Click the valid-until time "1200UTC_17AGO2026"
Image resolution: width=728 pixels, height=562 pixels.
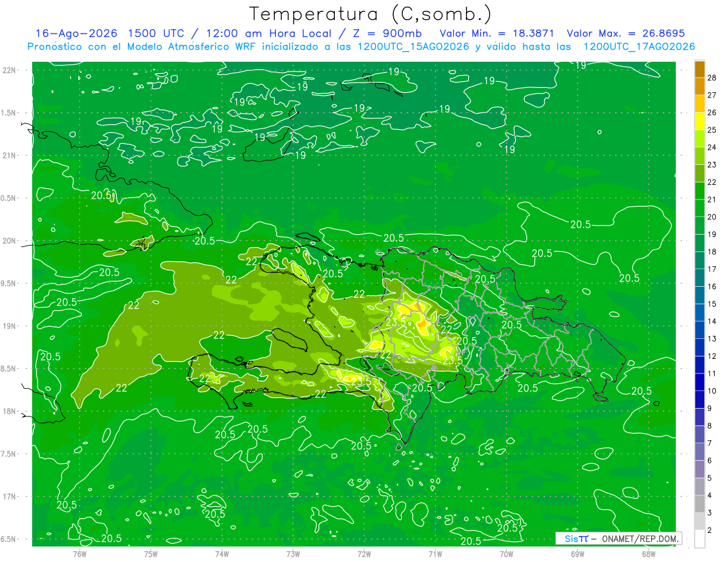pos(639,47)
